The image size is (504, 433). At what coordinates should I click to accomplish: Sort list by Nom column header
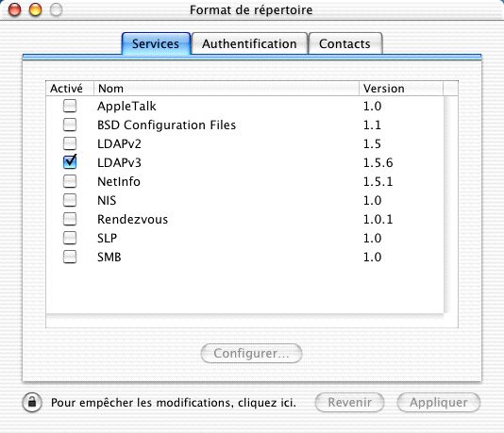tap(227, 89)
